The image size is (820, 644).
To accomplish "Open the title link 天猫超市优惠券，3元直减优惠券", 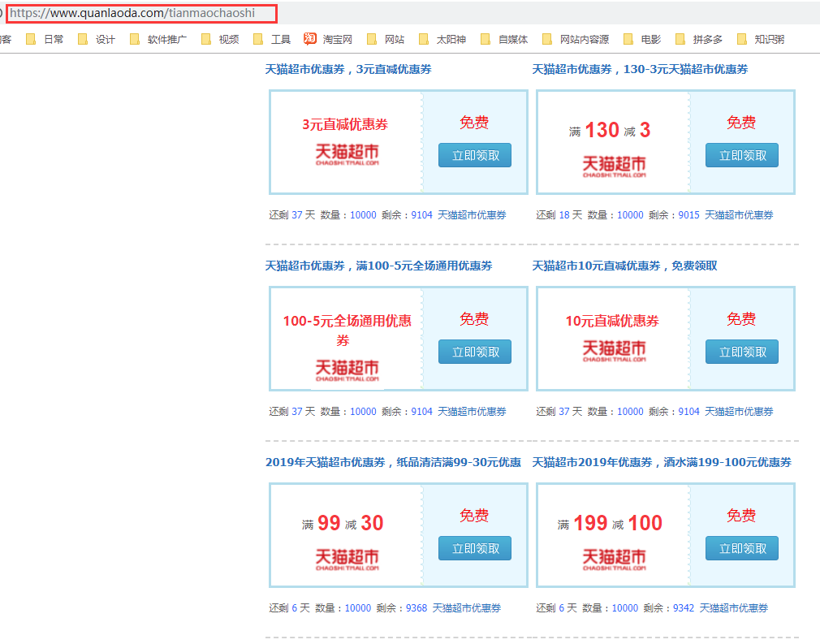I will click(x=348, y=69).
